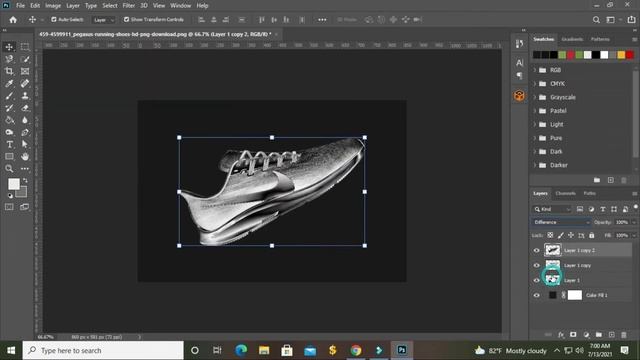Select the Crop tool
Viewport: 640px width, 360px height.
tap(9, 71)
